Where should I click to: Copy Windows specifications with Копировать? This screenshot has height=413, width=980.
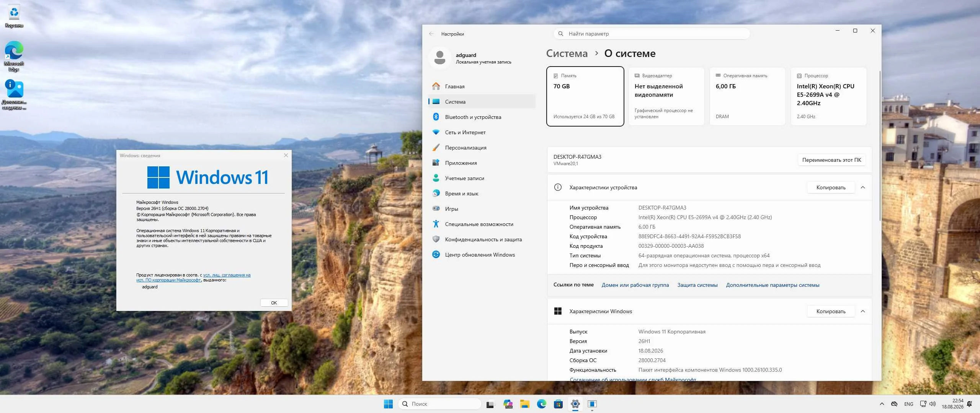[x=831, y=311]
